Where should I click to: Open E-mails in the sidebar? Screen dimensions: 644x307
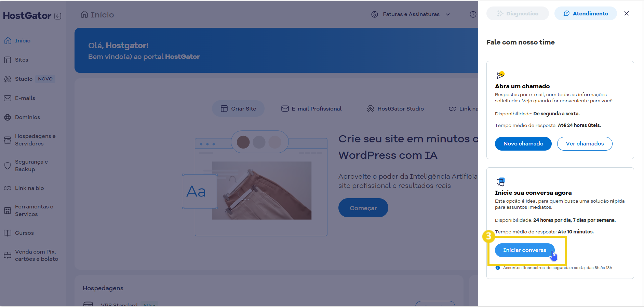pos(25,98)
